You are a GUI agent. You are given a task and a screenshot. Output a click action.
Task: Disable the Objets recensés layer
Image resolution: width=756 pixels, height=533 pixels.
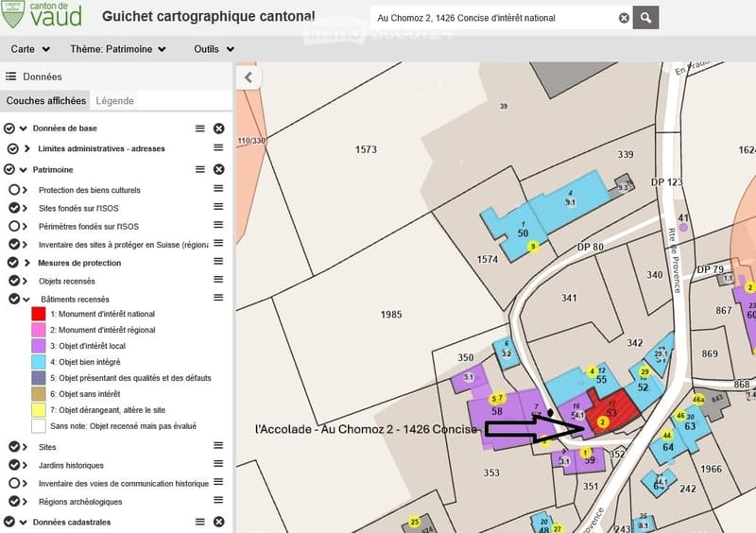pyautogui.click(x=14, y=281)
